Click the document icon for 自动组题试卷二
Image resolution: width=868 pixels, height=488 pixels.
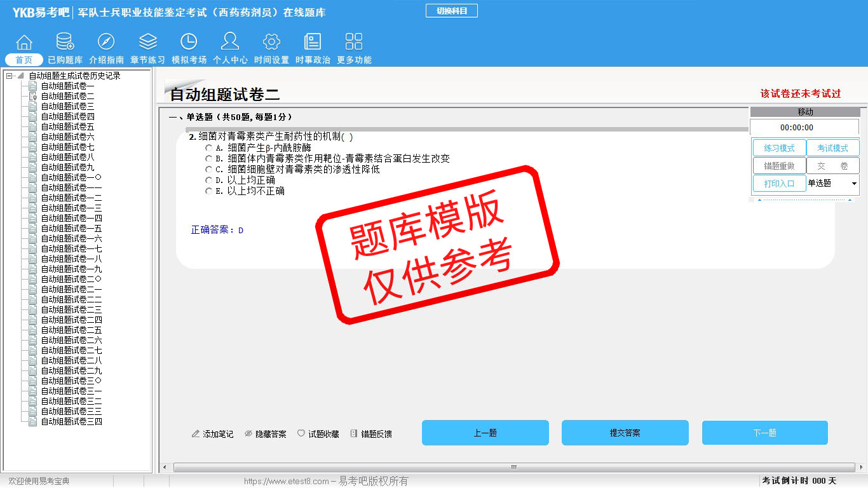pos(33,96)
